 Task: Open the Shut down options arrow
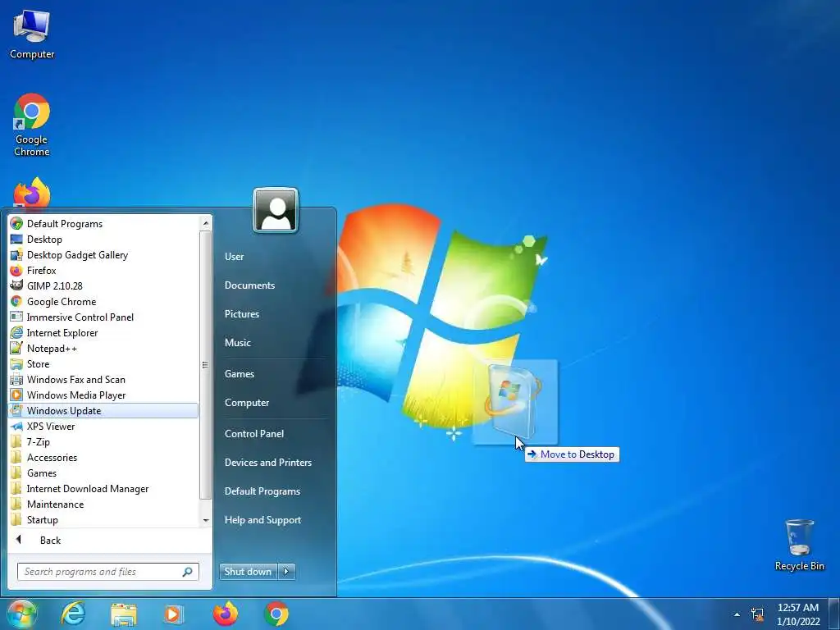[286, 571]
